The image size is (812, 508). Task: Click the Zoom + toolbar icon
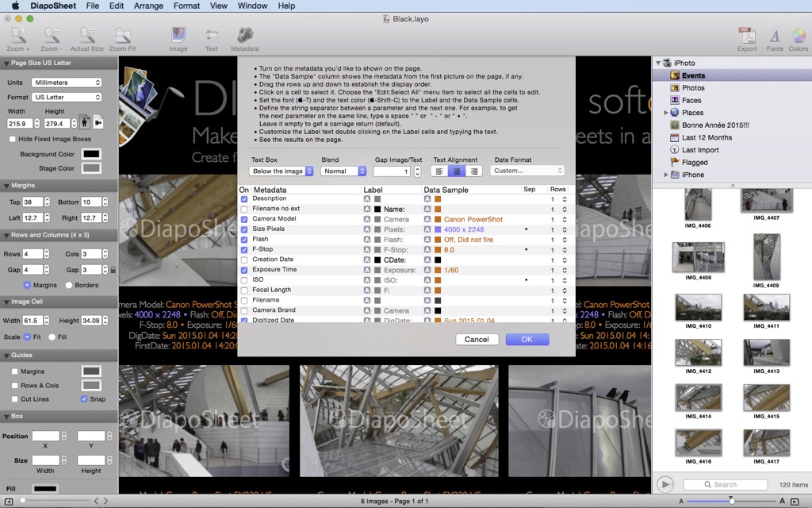[18, 37]
